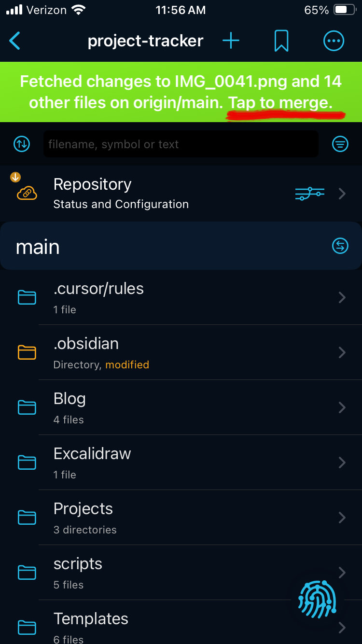Open the scripts folder
This screenshot has width=362, height=644.
pyautogui.click(x=181, y=573)
